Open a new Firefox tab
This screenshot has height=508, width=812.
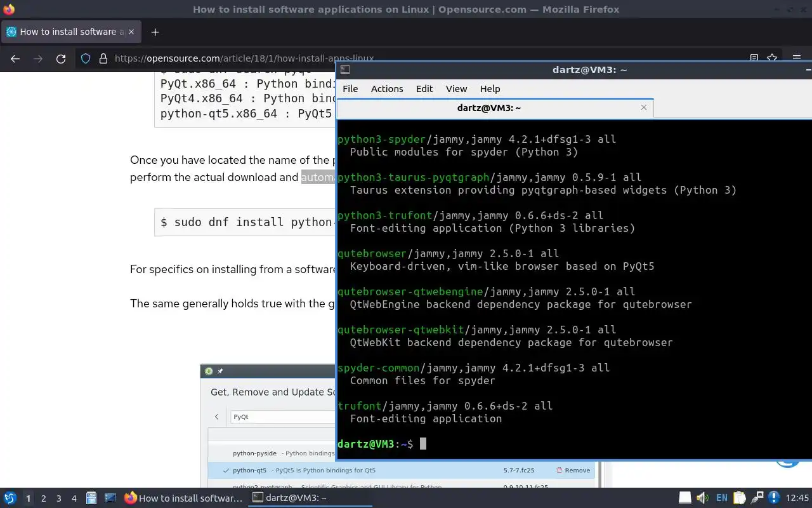[155, 32]
